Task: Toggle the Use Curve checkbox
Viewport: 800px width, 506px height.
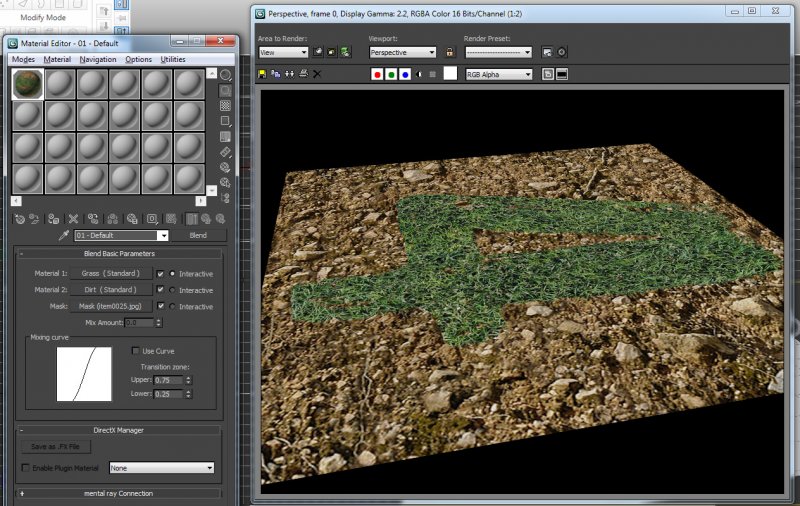Action: (x=137, y=351)
